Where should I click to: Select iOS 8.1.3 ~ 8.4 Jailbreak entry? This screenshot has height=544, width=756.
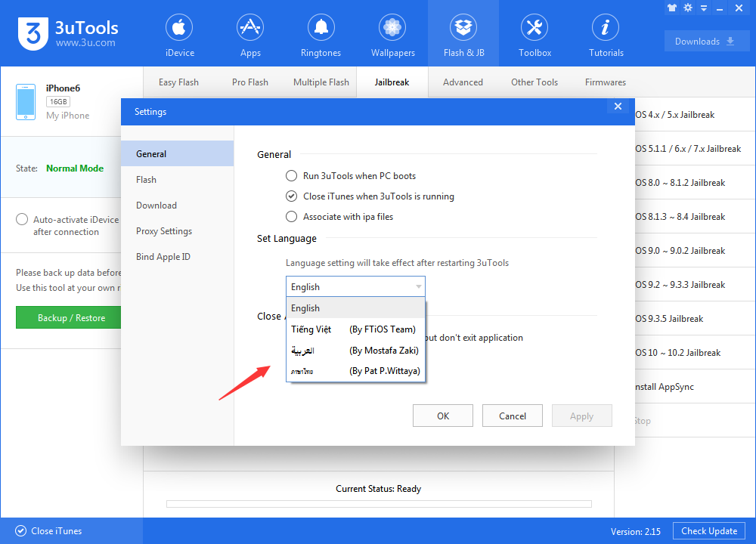coord(694,217)
